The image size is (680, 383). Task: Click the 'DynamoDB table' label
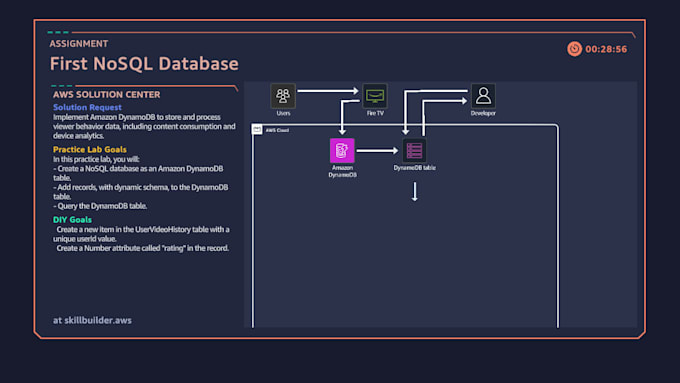coord(415,168)
